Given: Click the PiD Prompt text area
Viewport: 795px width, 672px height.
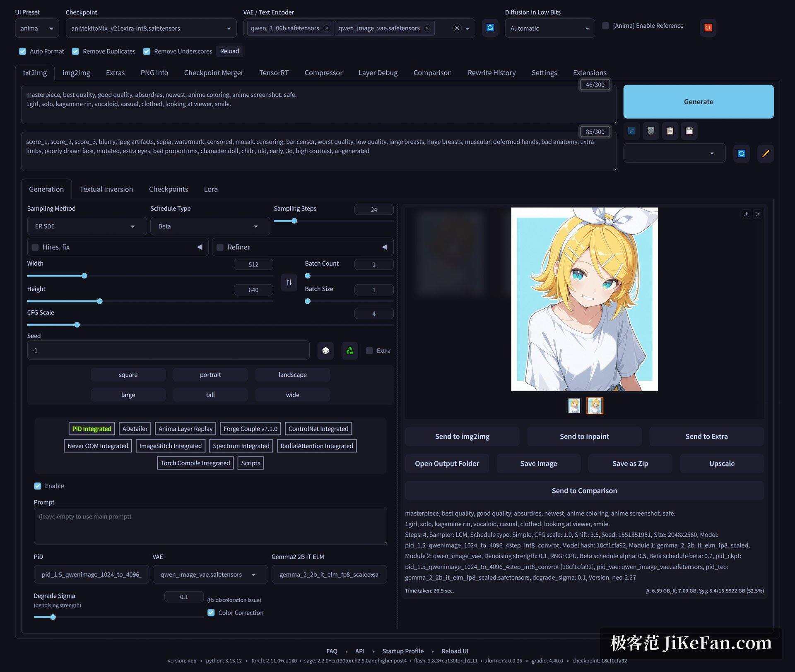Looking at the screenshot, I should coord(210,526).
